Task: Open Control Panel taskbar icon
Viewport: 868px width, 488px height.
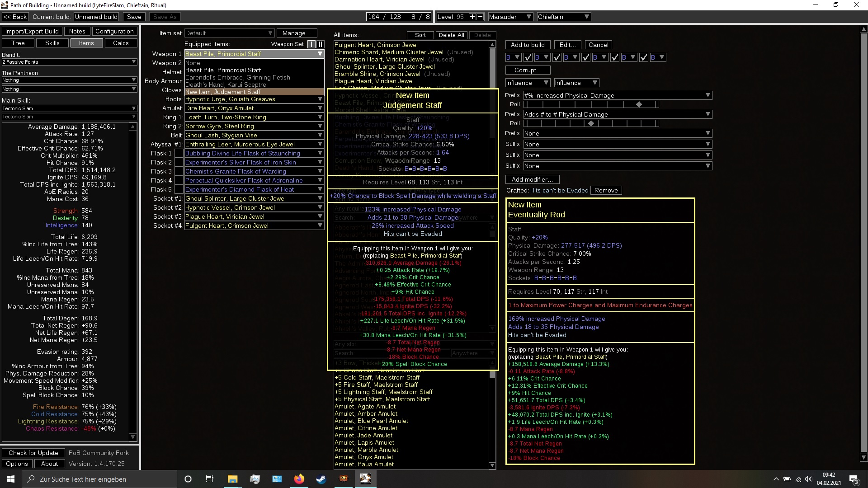Action: pos(277,479)
